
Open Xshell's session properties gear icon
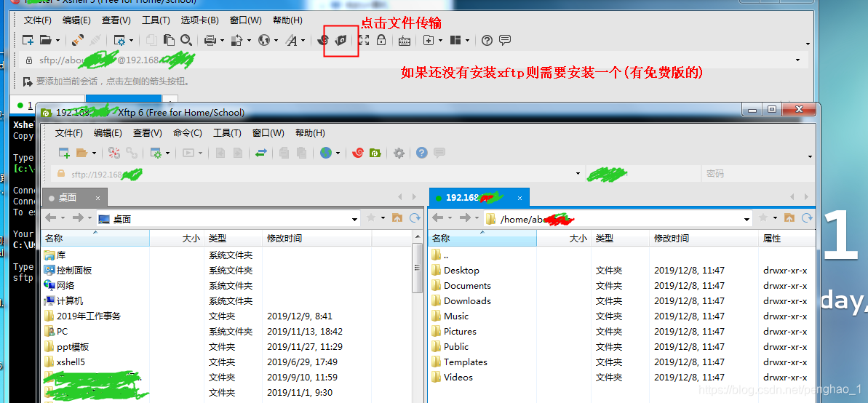[x=119, y=40]
